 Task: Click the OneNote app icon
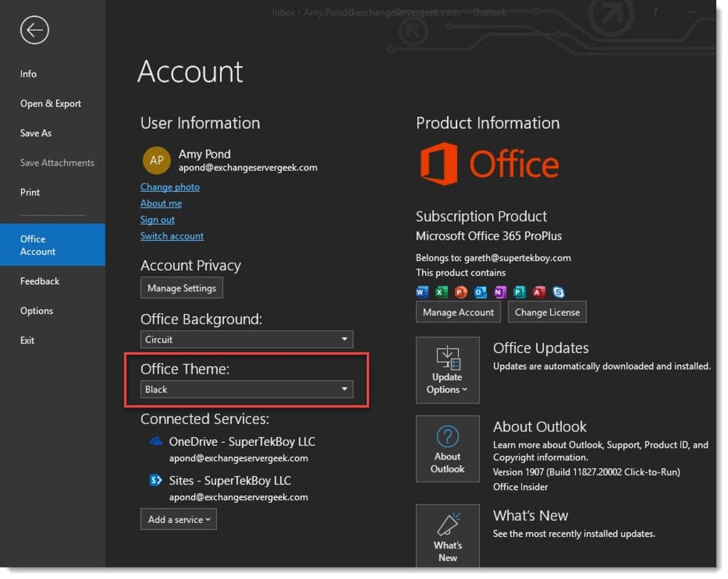click(500, 292)
